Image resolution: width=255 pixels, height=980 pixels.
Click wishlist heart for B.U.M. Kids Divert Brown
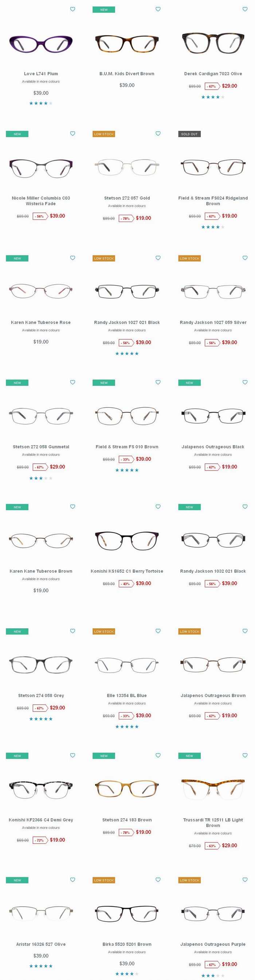tap(158, 9)
